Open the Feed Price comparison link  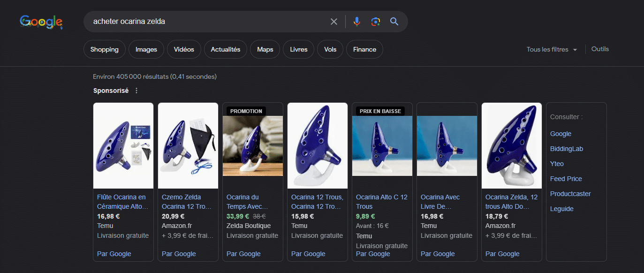pos(566,179)
